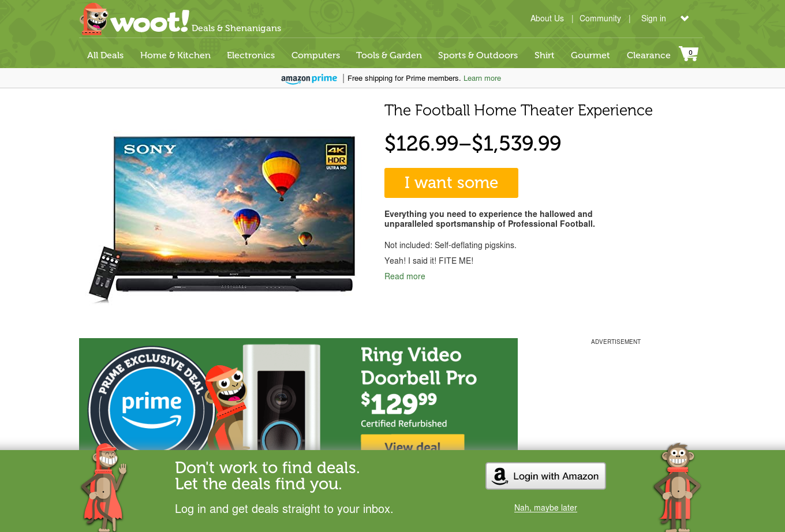Open the shopping cart icon
Viewport: 785px width, 532px height.
tap(689, 54)
